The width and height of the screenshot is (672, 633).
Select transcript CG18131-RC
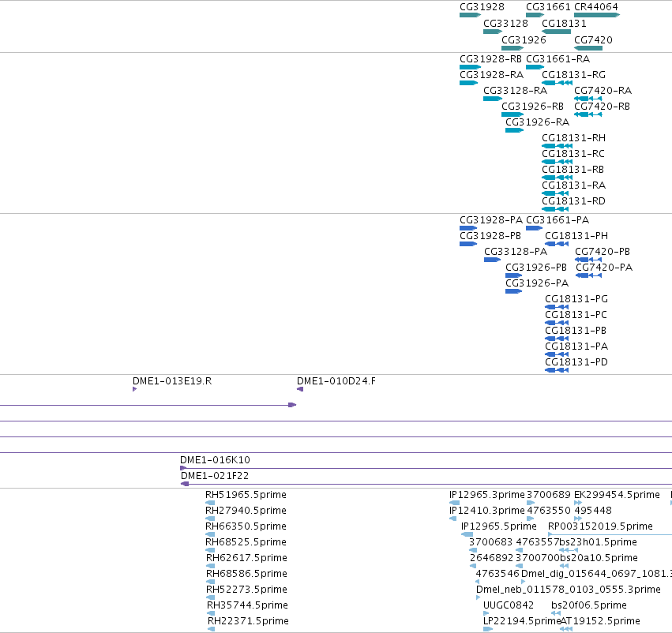click(x=573, y=153)
